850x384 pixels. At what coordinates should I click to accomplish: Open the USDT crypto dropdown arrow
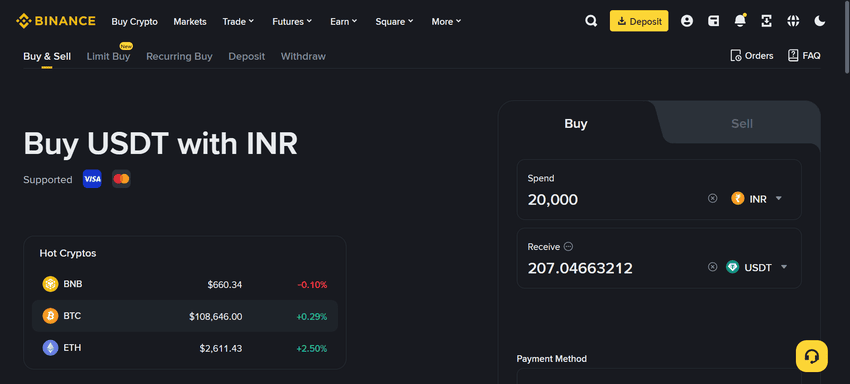click(784, 267)
